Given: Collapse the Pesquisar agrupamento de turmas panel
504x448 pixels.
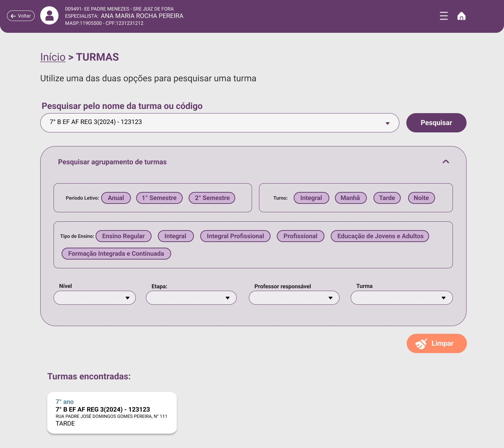Looking at the screenshot, I should (x=446, y=161).
